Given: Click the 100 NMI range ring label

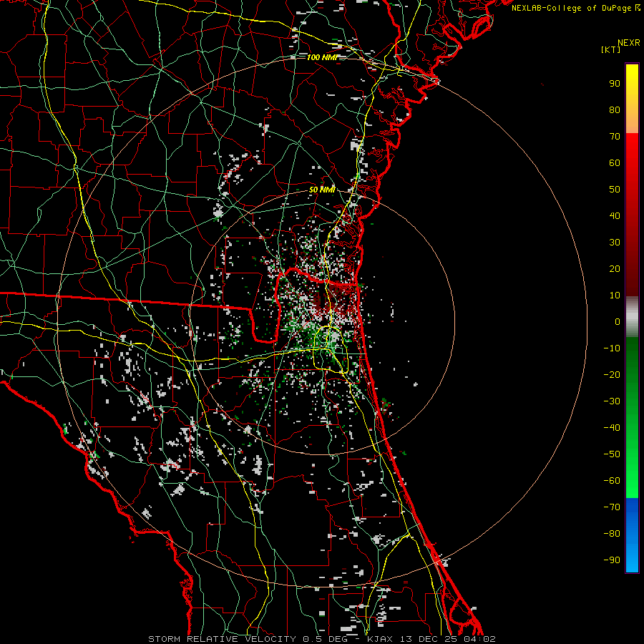Looking at the screenshot, I should (x=321, y=57).
